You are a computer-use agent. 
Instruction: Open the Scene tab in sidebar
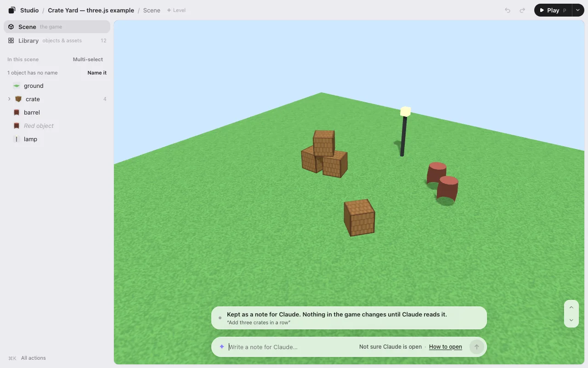click(x=57, y=27)
